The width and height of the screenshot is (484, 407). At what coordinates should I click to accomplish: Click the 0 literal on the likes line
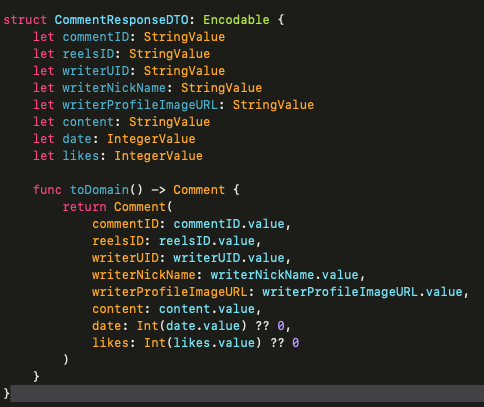[x=295, y=343]
